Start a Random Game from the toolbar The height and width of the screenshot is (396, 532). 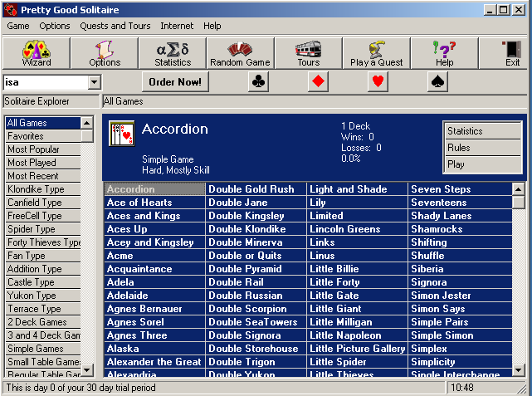[x=240, y=53]
